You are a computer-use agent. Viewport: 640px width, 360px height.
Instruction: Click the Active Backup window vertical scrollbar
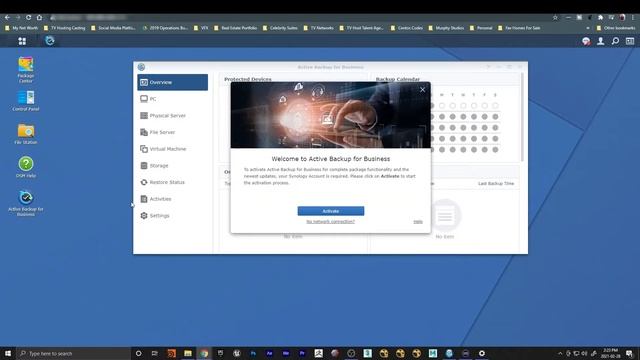tap(522, 118)
